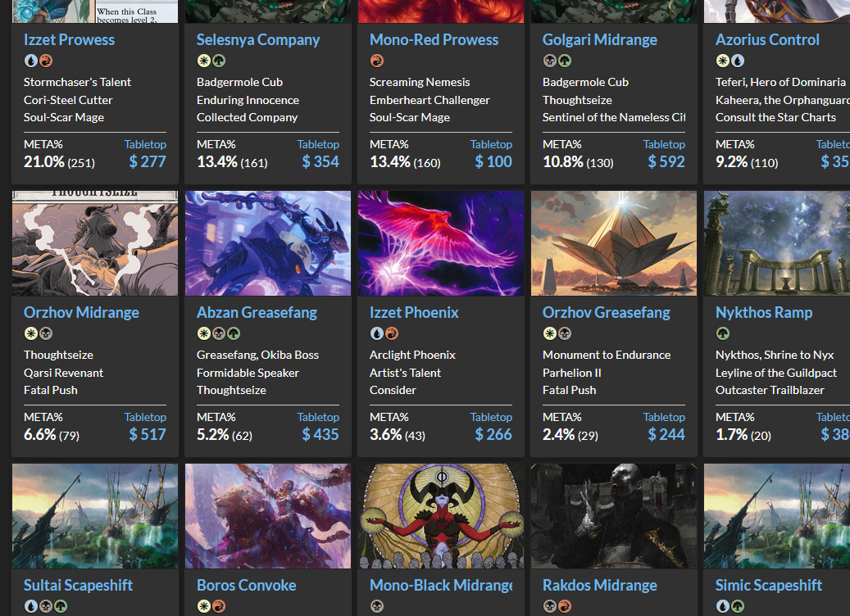The width and height of the screenshot is (850, 616).
Task: Click white mana icon under Orzhov Midrange
Action: pyautogui.click(x=31, y=333)
